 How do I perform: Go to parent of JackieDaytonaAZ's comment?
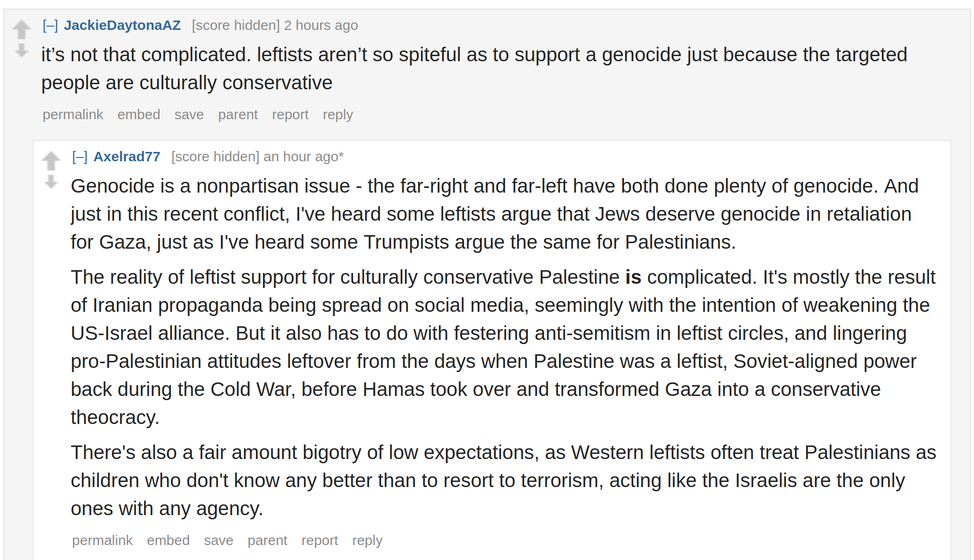(238, 115)
